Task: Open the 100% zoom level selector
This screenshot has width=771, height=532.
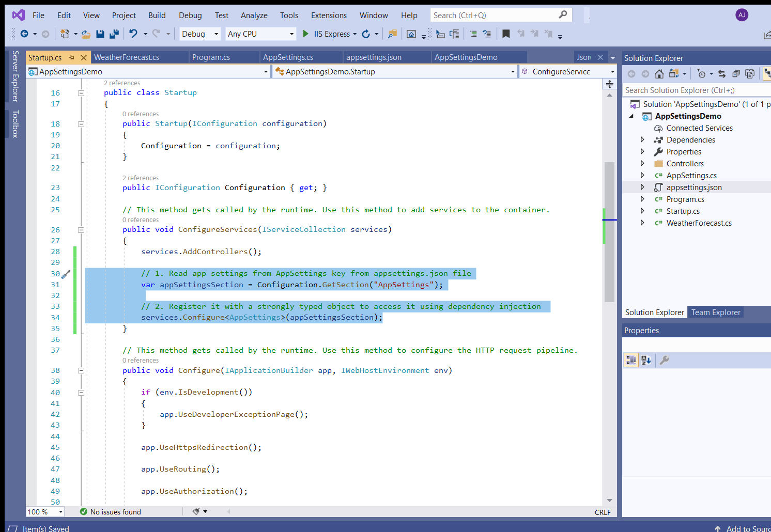Action: click(44, 512)
